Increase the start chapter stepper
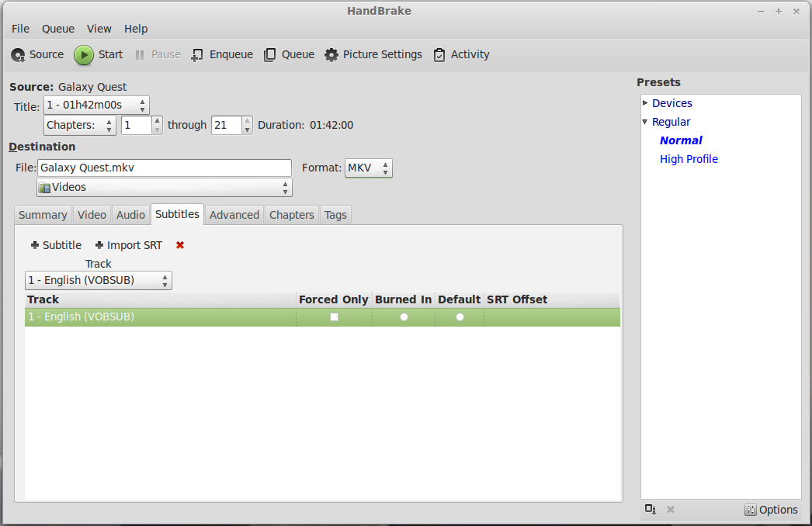Viewport: 812px width, 526px height. tap(158, 120)
